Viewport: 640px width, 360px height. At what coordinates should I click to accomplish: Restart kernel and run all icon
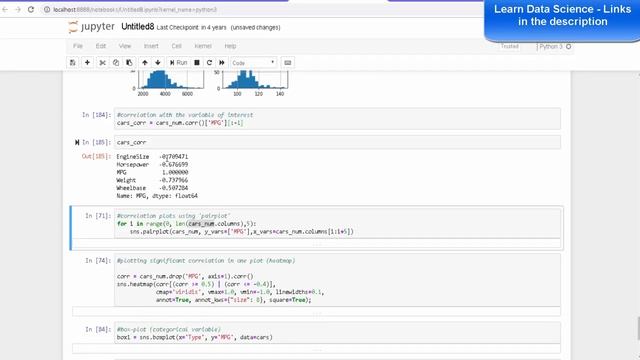(x=222, y=62)
